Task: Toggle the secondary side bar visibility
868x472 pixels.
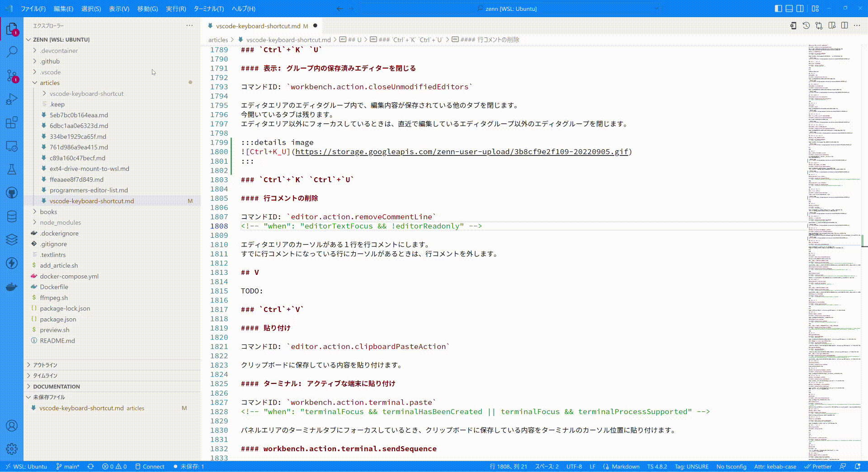Action: (x=800, y=9)
